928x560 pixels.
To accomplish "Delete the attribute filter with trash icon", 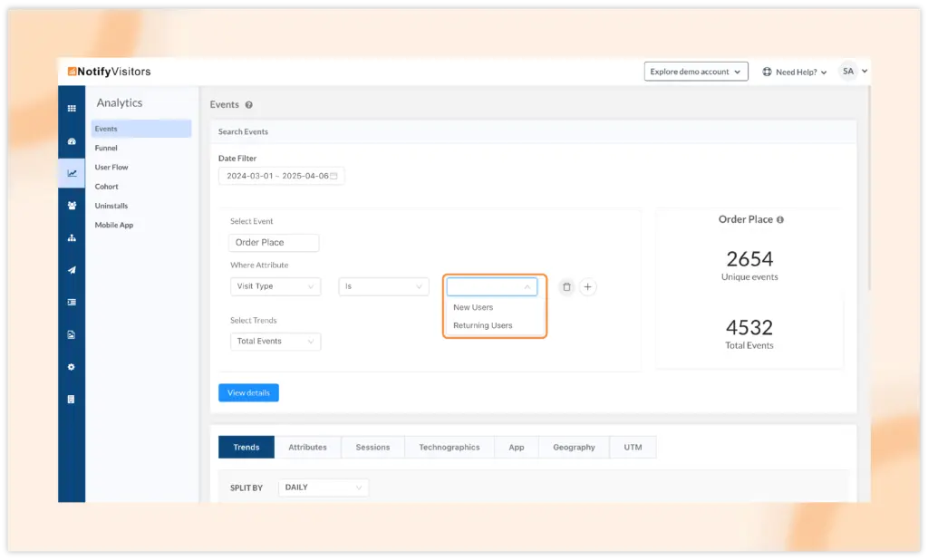I will click(566, 287).
